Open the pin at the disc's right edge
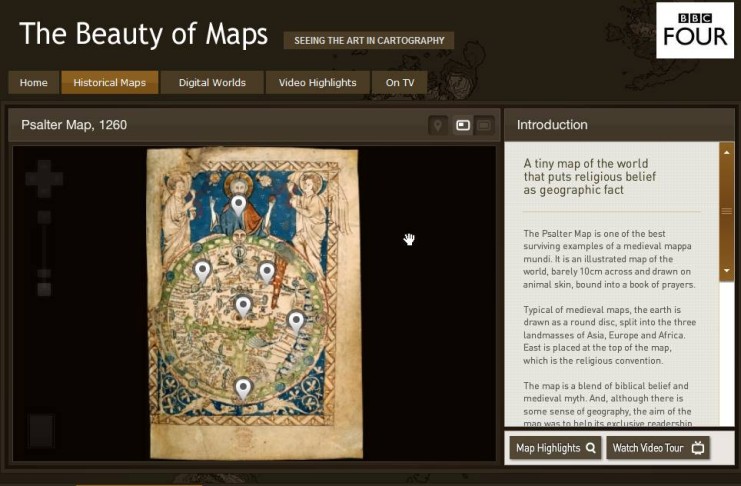 [x=296, y=321]
